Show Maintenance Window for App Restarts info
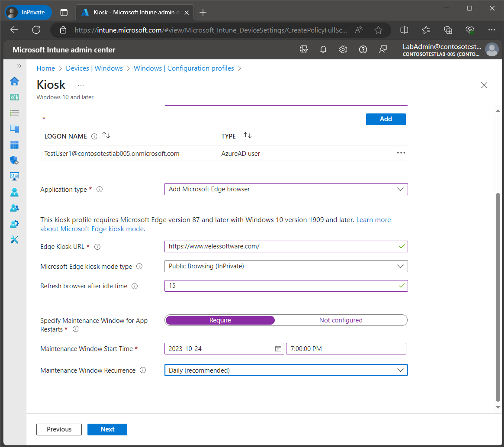Screen dimensions: 504x447 point(76,329)
